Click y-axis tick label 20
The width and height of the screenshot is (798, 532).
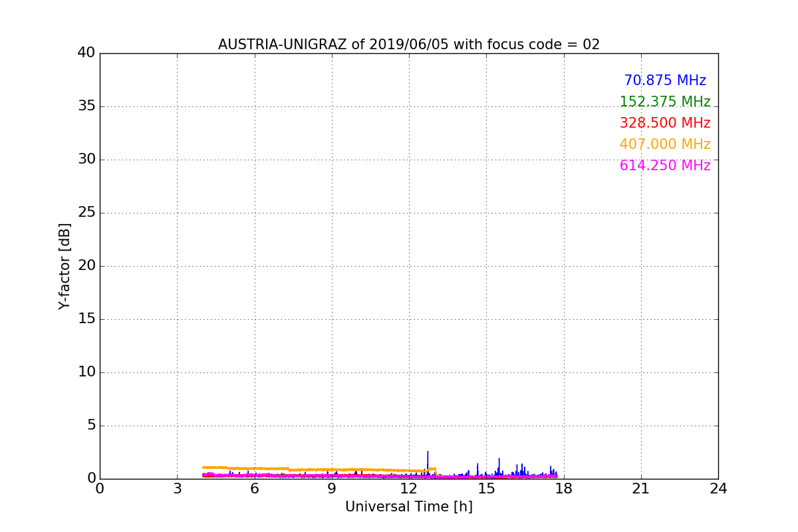[x=86, y=266]
